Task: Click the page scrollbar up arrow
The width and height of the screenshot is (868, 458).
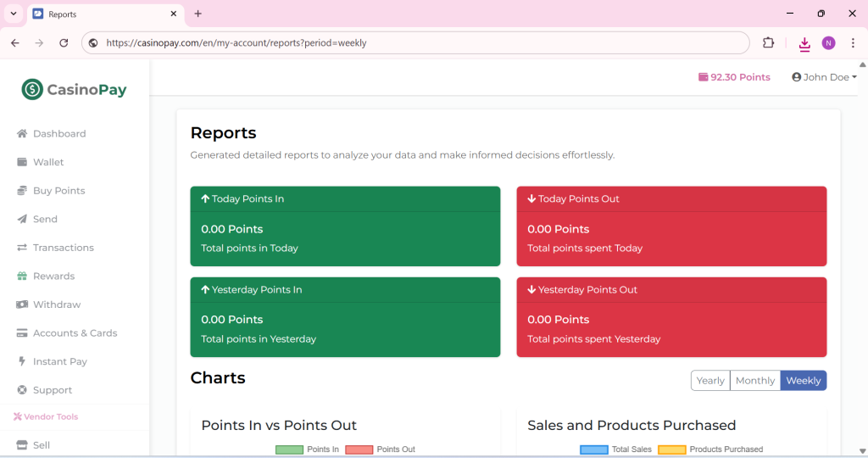Action: click(862, 64)
